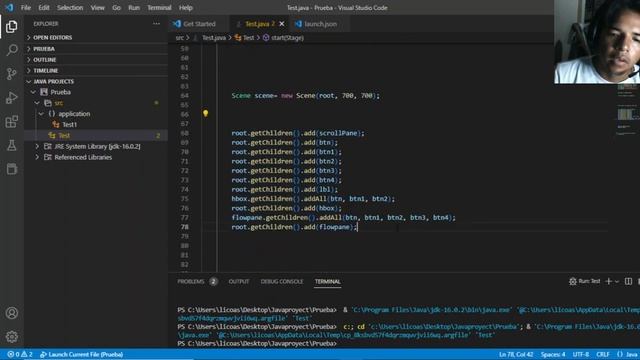Image resolution: width=640 pixels, height=360 pixels.
Task: Click the VS Code logo in title bar
Action: coord(9,7)
